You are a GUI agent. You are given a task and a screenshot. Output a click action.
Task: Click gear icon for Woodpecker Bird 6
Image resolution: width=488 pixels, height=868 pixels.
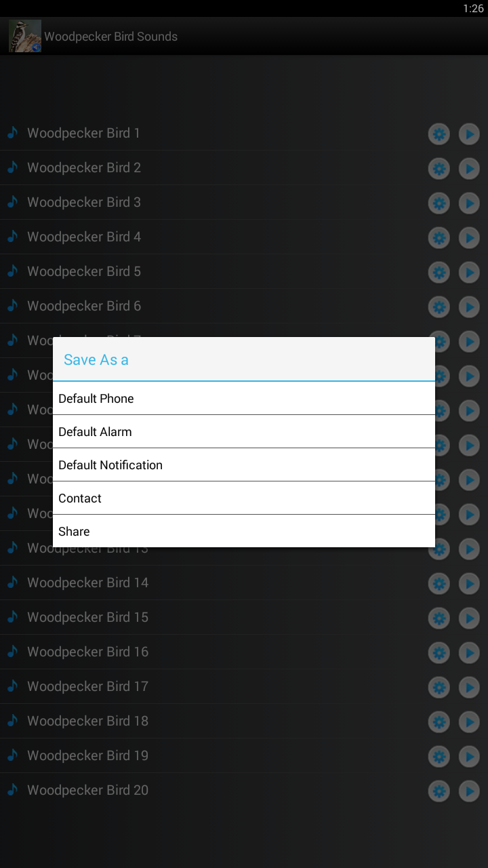[439, 307]
